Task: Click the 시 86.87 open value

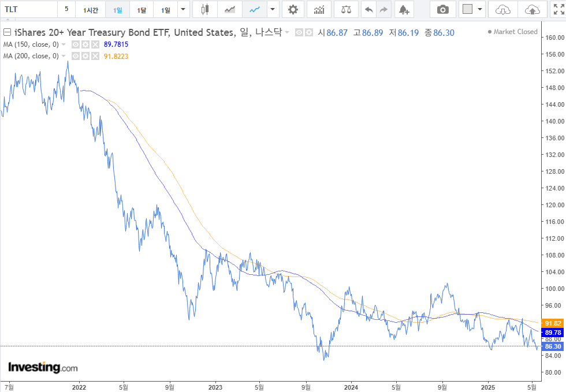Action: (333, 33)
